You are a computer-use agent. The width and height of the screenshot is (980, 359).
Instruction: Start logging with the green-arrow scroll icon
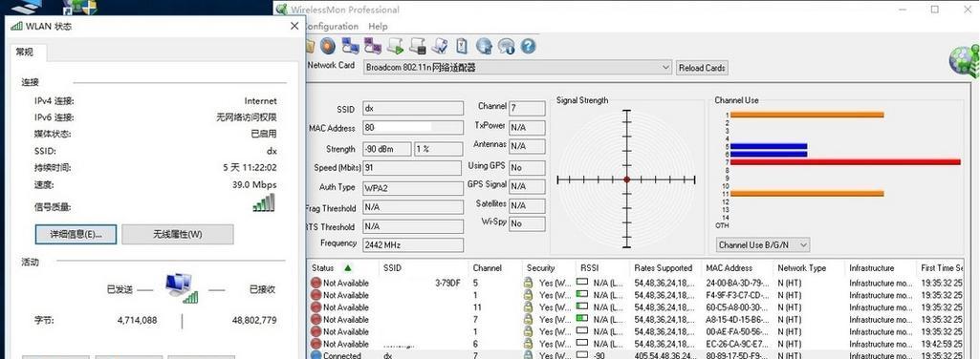pyautogui.click(x=395, y=46)
